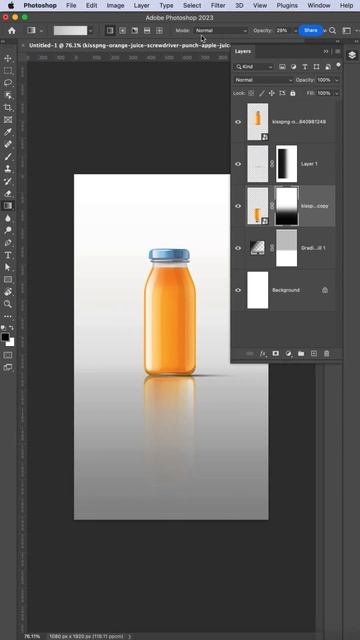Reset default foreground and background colors
The image size is (360, 640).
pos(3,328)
